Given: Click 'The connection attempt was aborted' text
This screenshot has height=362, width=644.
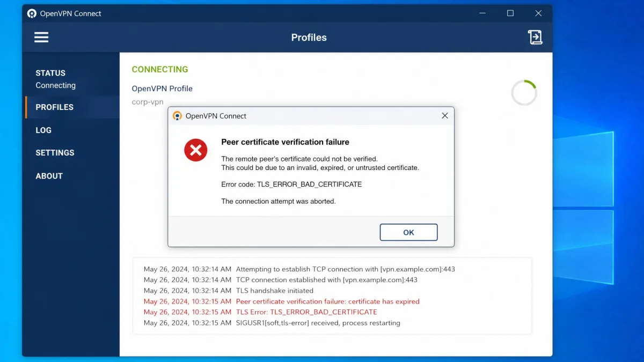Looking at the screenshot, I should pos(278,201).
